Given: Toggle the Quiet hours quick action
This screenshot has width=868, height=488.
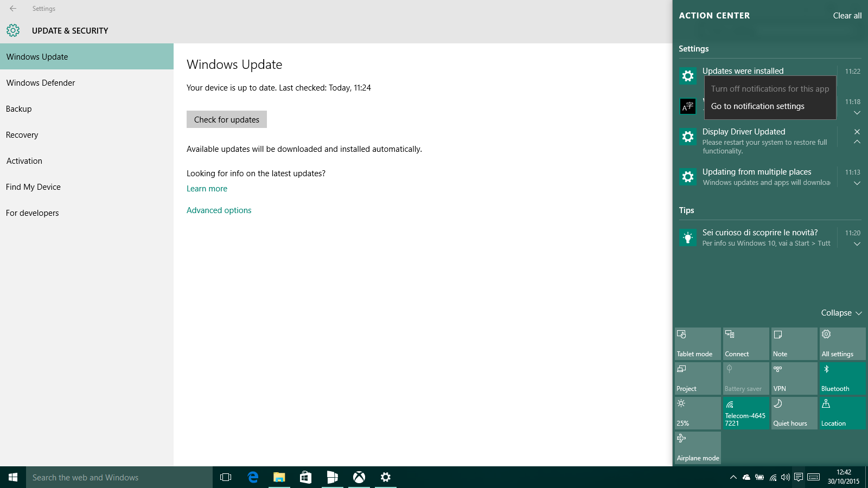Looking at the screenshot, I should pos(794,413).
